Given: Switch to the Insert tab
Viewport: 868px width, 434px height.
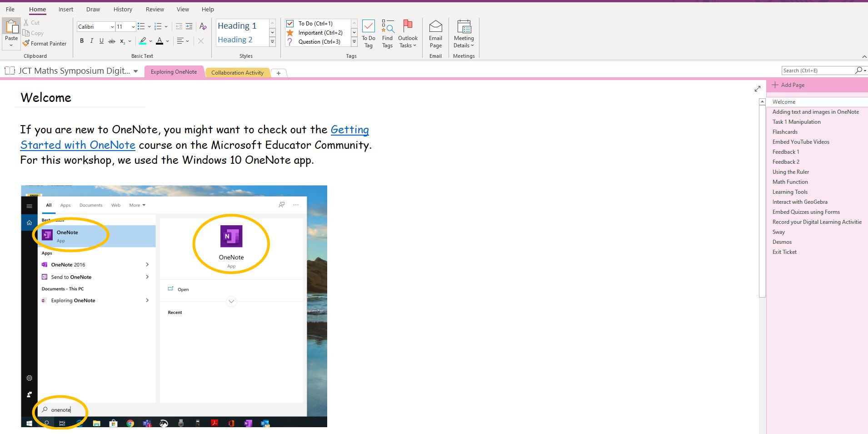Looking at the screenshot, I should coord(66,9).
